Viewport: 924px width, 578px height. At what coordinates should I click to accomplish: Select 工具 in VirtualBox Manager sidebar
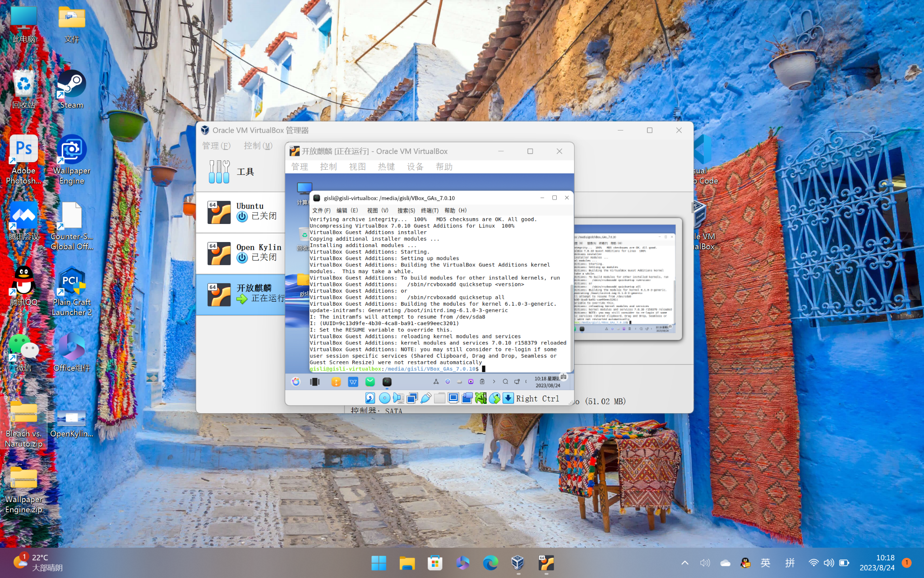[241, 172]
